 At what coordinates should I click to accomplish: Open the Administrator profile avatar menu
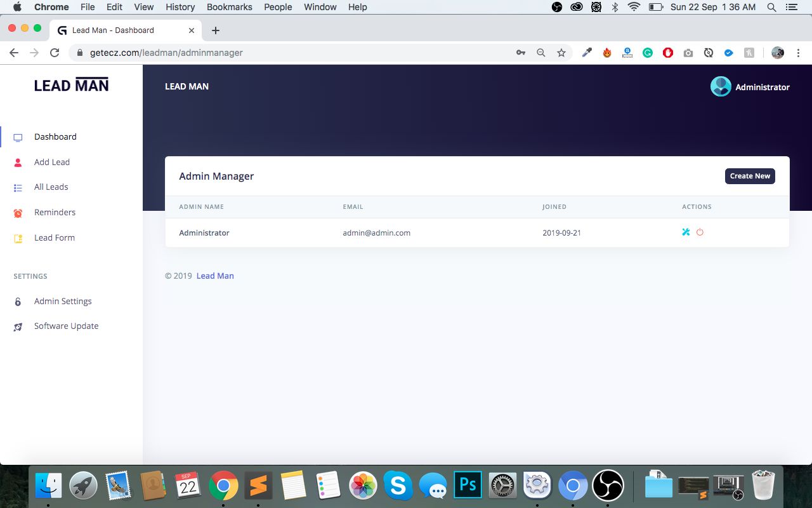point(721,86)
